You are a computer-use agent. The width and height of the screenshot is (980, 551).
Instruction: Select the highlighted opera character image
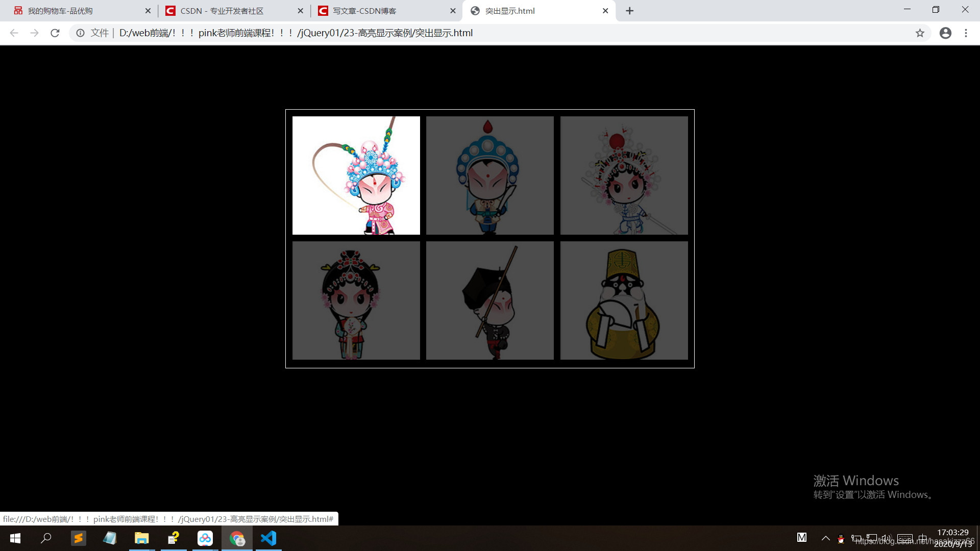point(356,175)
